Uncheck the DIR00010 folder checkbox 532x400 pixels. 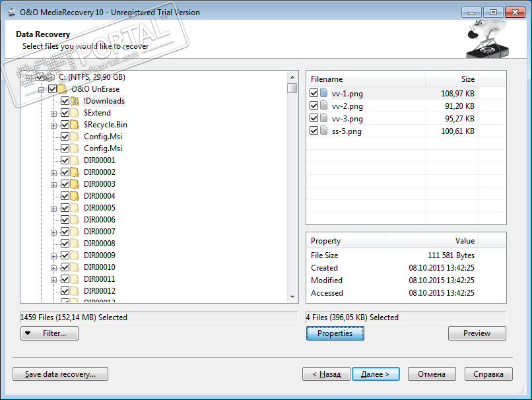coord(65,267)
